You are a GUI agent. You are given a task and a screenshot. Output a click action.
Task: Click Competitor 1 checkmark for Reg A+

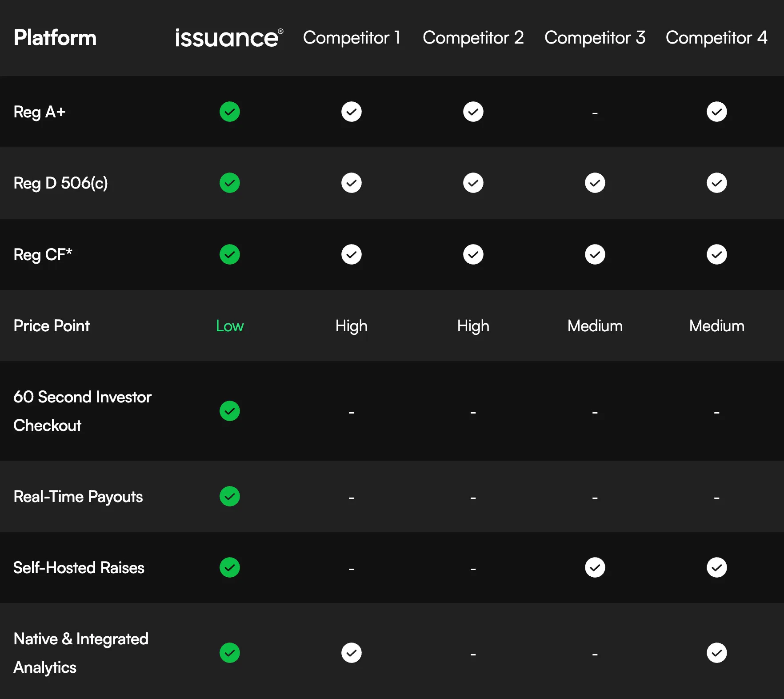[x=352, y=112]
